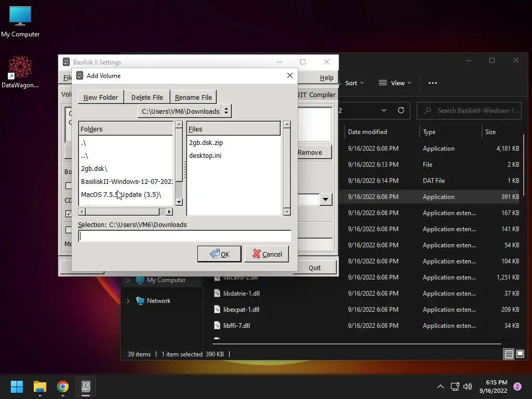Open the See more (...) menu in Explorer
The height and width of the screenshot is (399, 532).
[433, 83]
